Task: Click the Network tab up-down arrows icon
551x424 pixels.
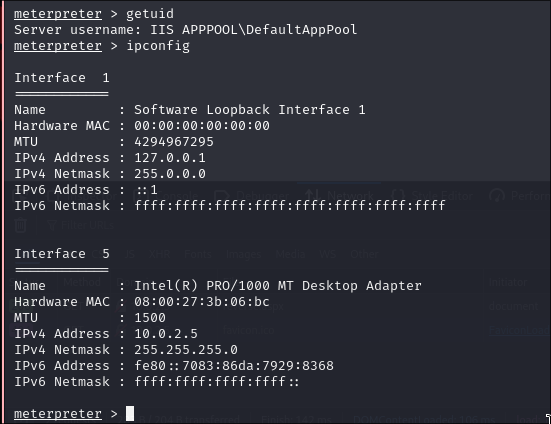Action: tap(312, 196)
